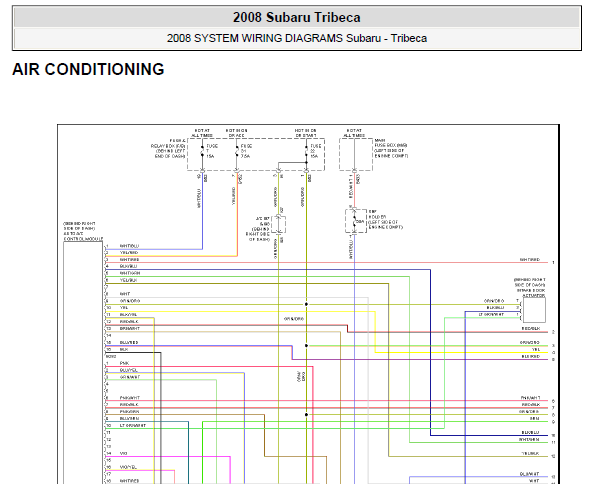Click 'PNK/WHT' at lower connector pin 6
605x484 pixels.
point(130,398)
